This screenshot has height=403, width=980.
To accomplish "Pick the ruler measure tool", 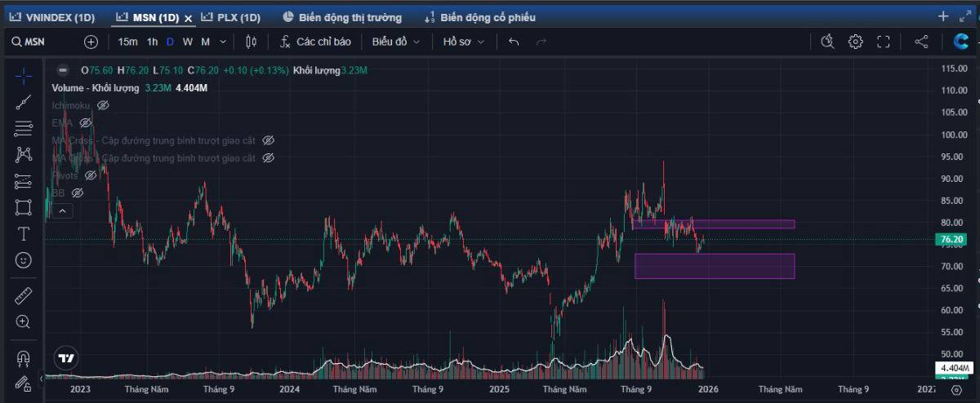I will 23,295.
